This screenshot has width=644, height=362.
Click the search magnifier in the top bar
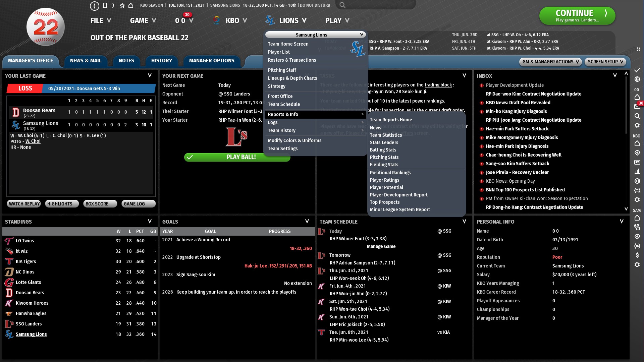342,5
